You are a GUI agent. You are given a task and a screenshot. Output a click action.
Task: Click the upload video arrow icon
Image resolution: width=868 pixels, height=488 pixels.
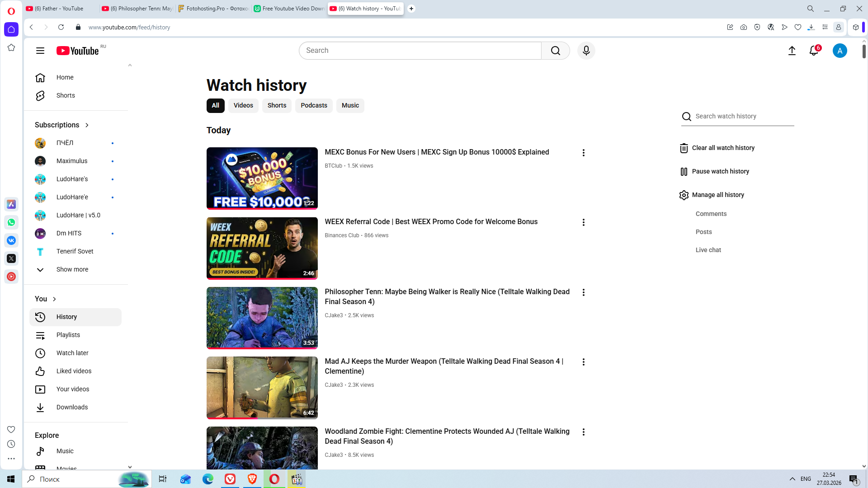pos(792,51)
